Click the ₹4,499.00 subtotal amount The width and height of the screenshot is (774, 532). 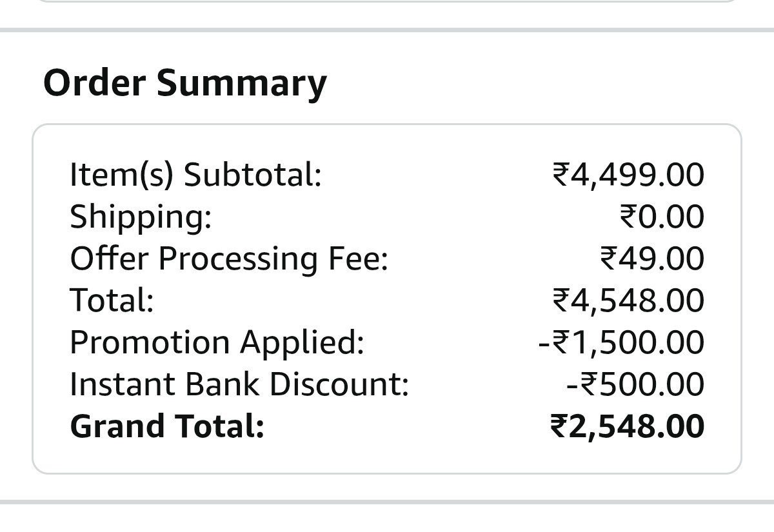pos(628,174)
